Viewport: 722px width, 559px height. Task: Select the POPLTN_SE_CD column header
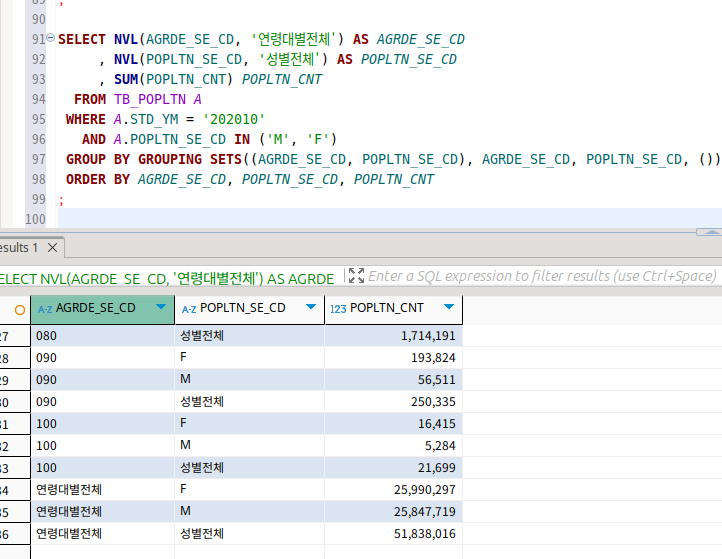click(x=243, y=308)
